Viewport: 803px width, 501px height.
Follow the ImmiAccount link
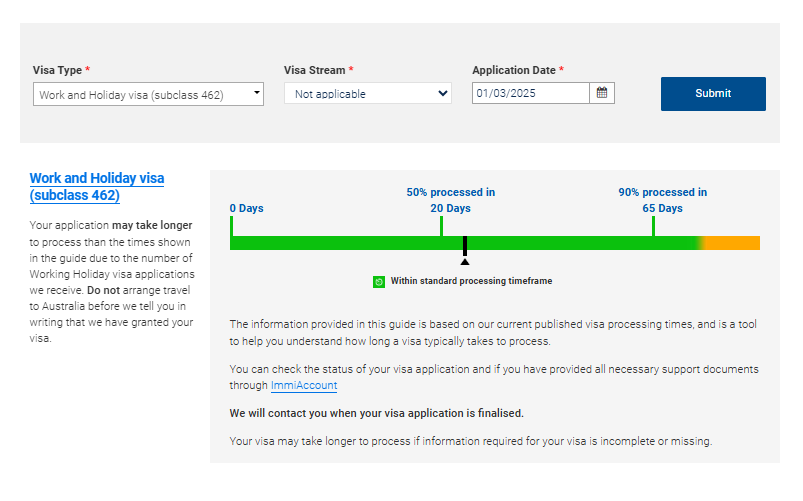[x=303, y=386]
